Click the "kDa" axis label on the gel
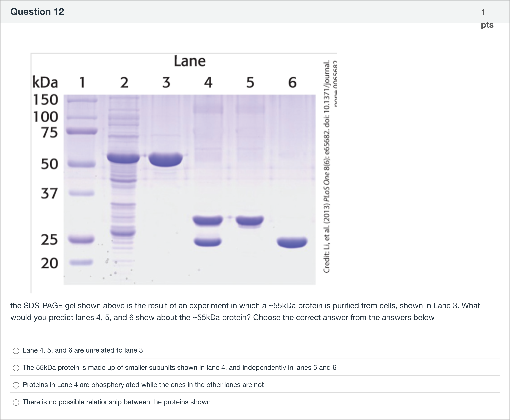Viewport: 510px width, 420px height. (45, 82)
